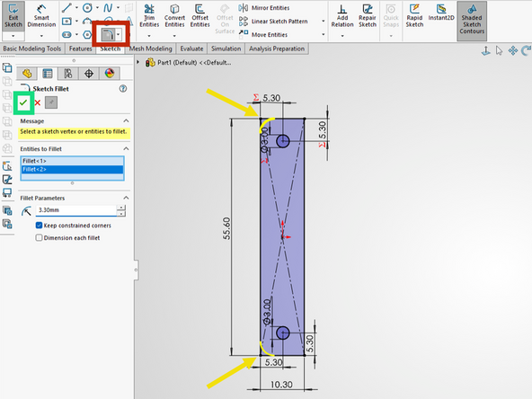
Task: Toggle the PropertyManager pushpin button
Action: tap(51, 102)
